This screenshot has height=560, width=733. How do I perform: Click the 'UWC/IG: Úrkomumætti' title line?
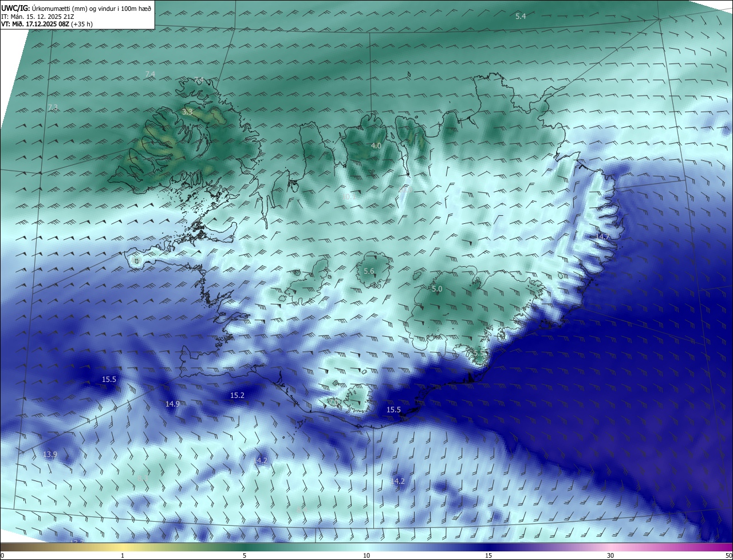(76, 8)
